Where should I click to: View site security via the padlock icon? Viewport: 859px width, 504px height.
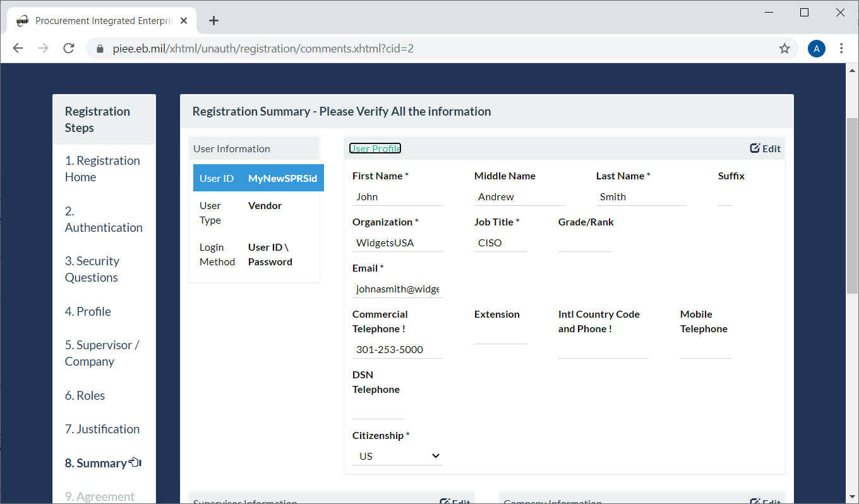pyautogui.click(x=100, y=48)
